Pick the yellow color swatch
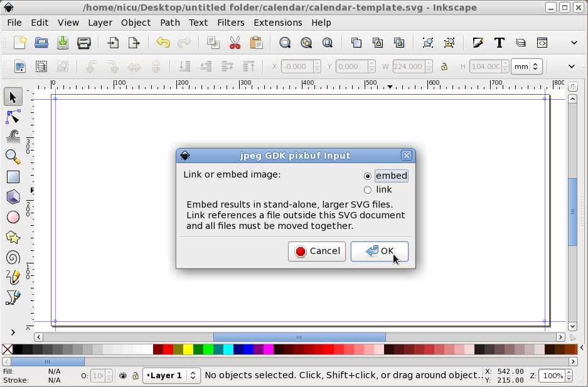 (188, 349)
